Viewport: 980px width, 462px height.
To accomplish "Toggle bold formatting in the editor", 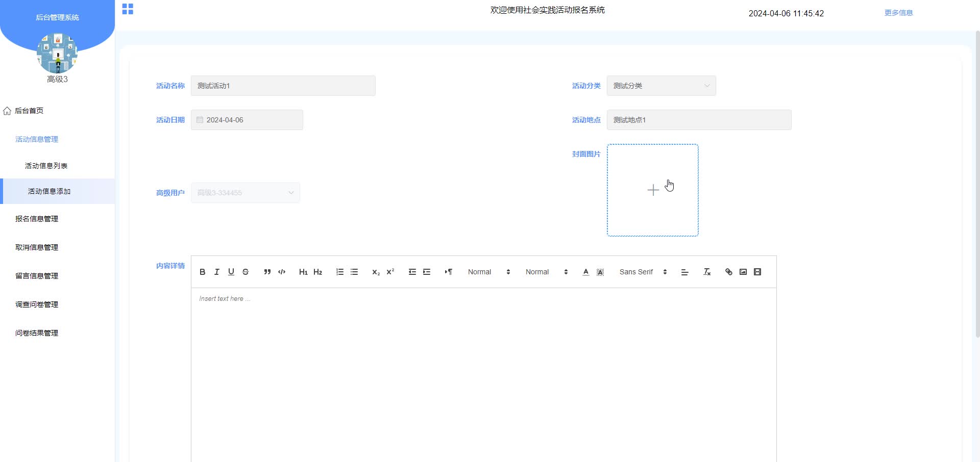I will pos(203,272).
